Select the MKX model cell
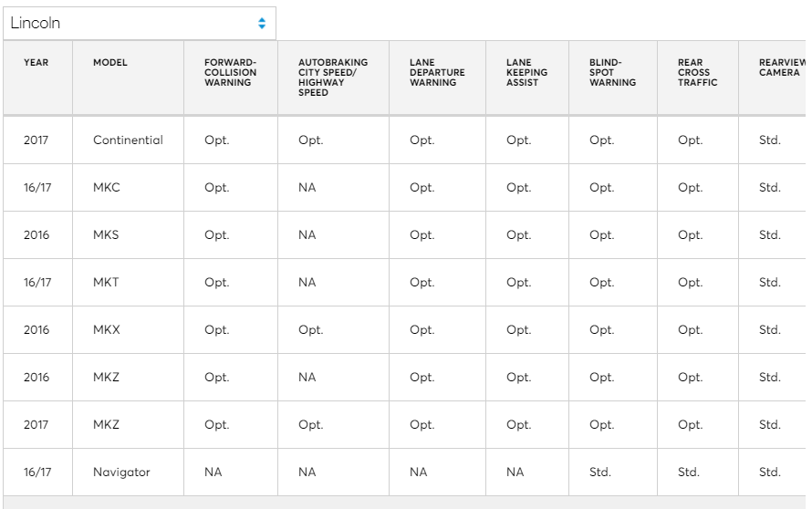This screenshot has height=509, width=812. pyautogui.click(x=128, y=330)
